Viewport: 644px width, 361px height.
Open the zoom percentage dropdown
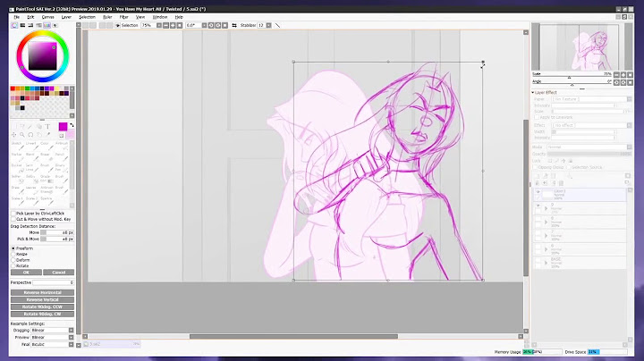[158, 25]
